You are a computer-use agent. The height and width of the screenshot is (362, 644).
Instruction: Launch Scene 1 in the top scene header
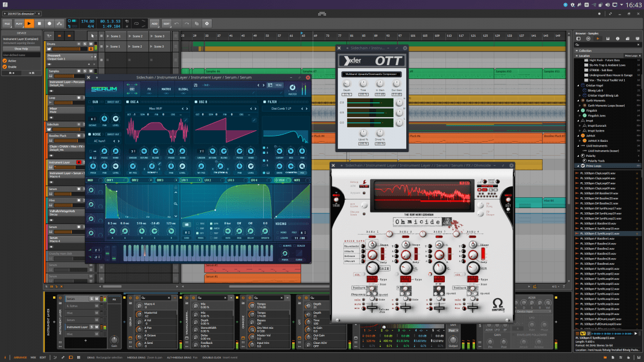click(115, 36)
